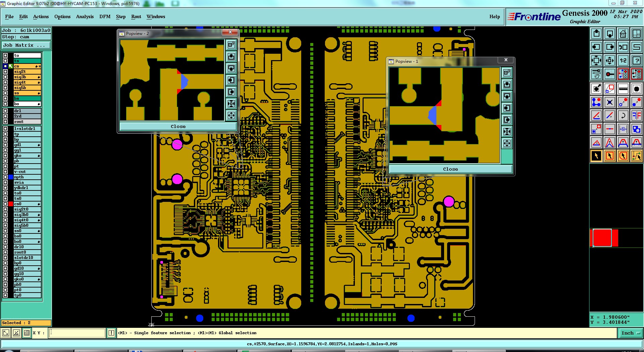Click the pan up icon in main toolbar

click(596, 34)
